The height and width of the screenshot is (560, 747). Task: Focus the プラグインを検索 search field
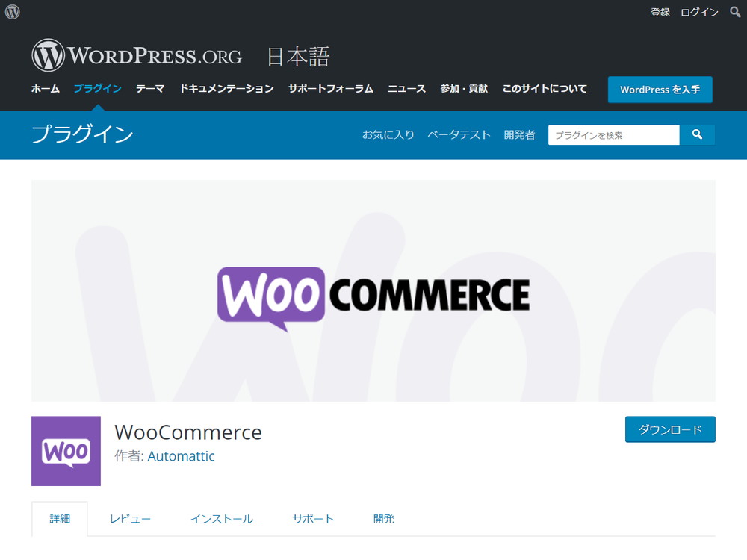[613, 134]
